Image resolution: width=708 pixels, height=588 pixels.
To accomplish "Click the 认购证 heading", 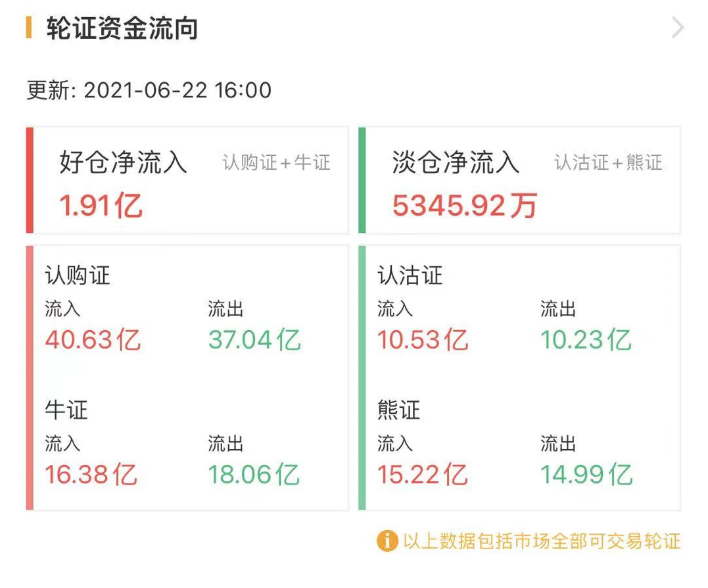I will (78, 276).
